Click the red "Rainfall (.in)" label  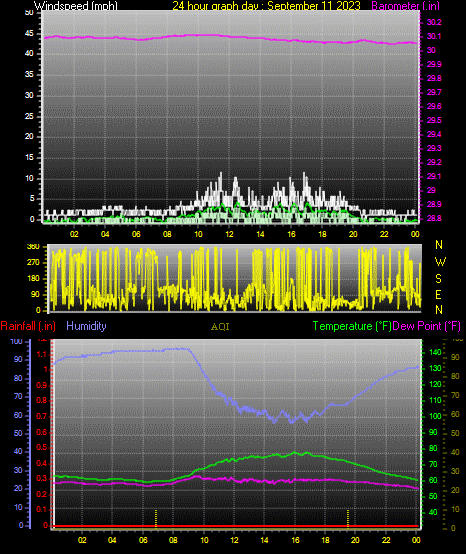[28, 326]
